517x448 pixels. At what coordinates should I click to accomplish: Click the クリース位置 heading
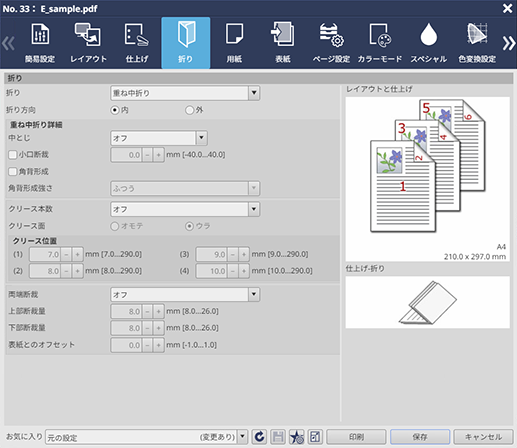pos(35,241)
